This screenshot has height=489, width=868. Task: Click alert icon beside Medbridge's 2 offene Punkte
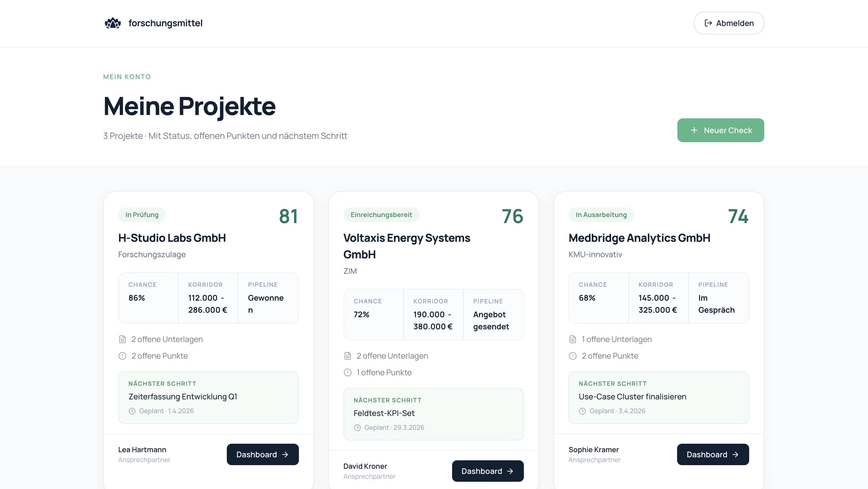(572, 356)
